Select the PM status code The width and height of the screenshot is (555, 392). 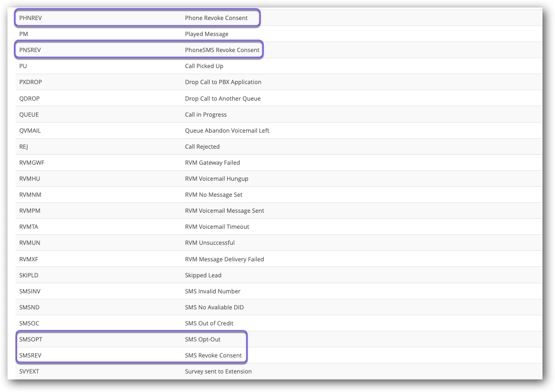(x=24, y=34)
